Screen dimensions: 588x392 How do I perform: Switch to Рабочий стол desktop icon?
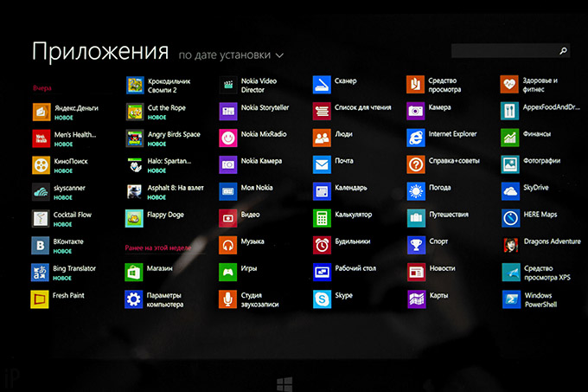[x=323, y=273]
